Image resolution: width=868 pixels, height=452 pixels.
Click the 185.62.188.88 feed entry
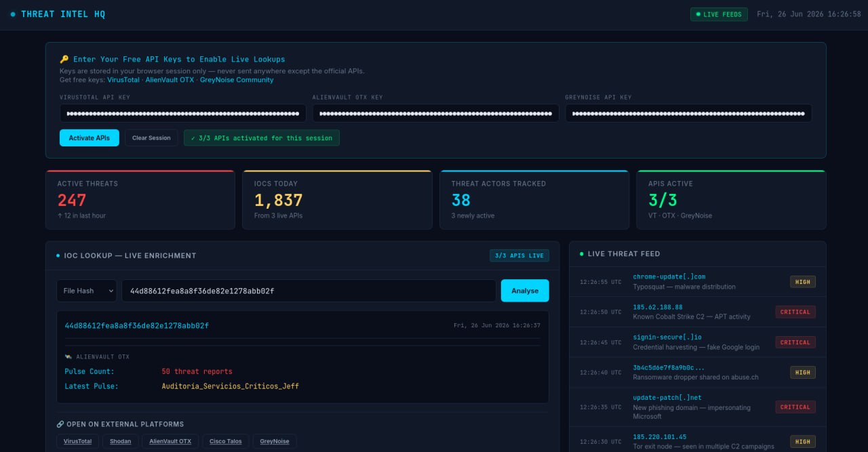pos(697,312)
